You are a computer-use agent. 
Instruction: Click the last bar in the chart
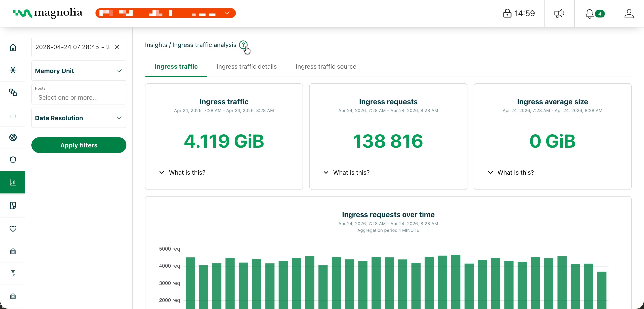pyautogui.click(x=602, y=290)
